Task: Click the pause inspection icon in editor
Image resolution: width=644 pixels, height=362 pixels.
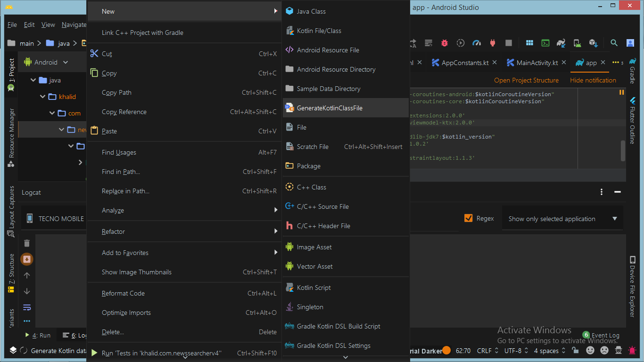Action: (621, 92)
